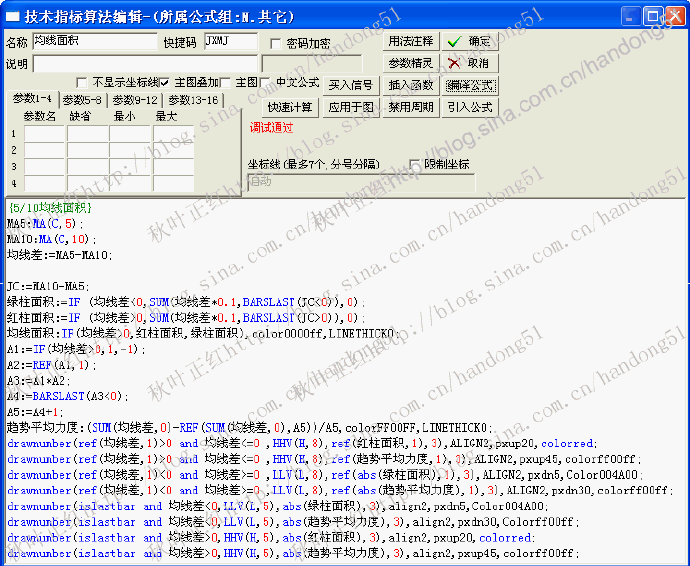Click row 1 参数名 cell
The image size is (690, 566).
coord(44,134)
